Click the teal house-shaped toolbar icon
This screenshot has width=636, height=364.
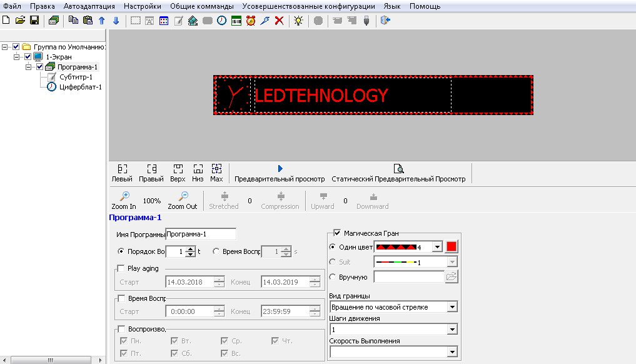tap(193, 21)
